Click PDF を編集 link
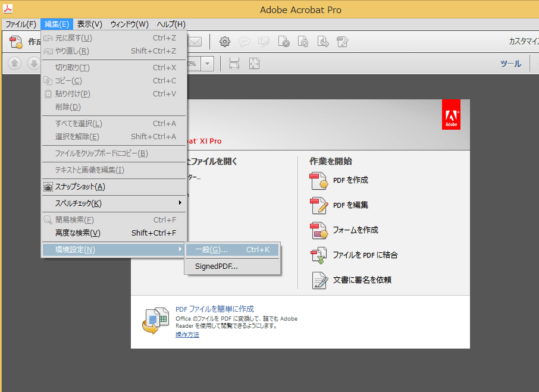 (350, 205)
